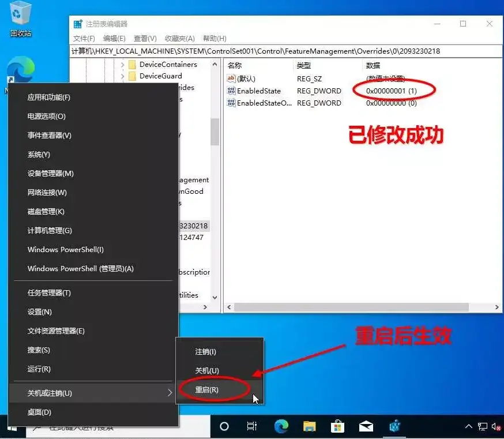This screenshot has width=504, height=439.
Task: Click the Cortana circle icon in taskbar
Action: [224, 426]
